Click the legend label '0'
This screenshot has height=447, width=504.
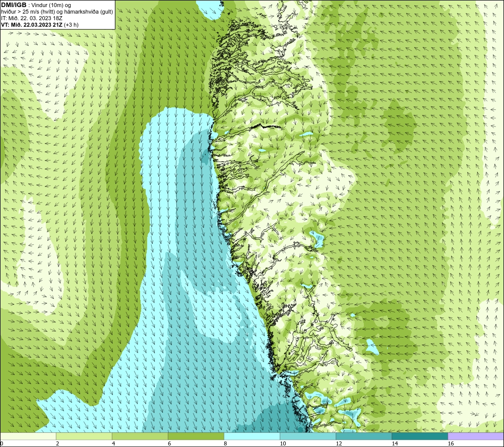(x=2, y=443)
